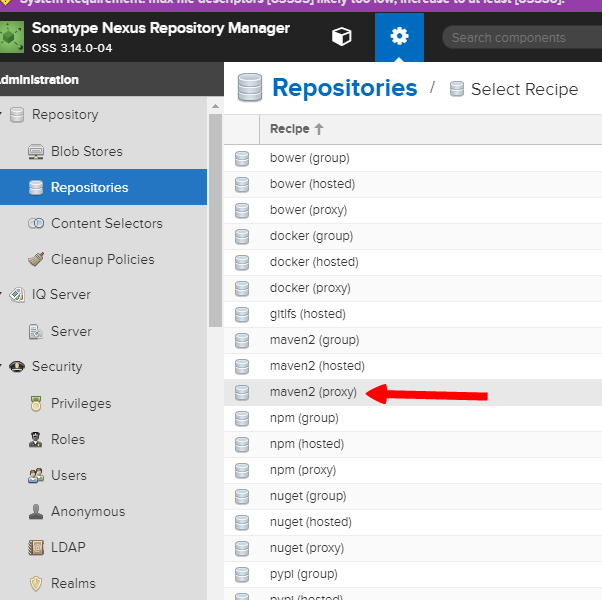602x600 pixels.
Task: Open the Browse cube icon in header
Action: pos(341,37)
